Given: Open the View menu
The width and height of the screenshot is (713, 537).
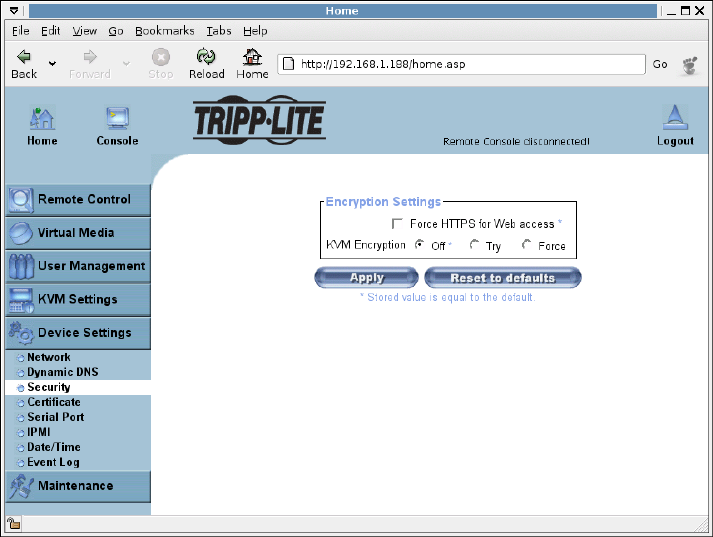Looking at the screenshot, I should tap(85, 31).
